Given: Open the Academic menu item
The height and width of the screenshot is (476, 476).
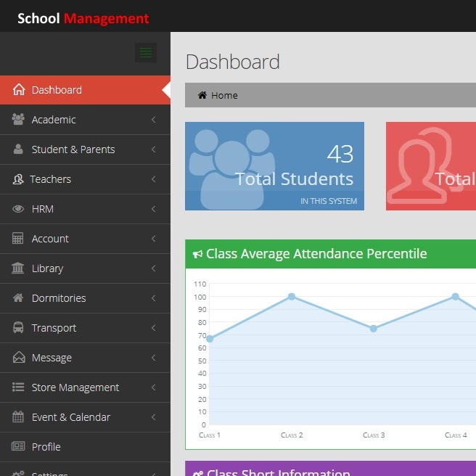Looking at the screenshot, I should click(x=85, y=120).
